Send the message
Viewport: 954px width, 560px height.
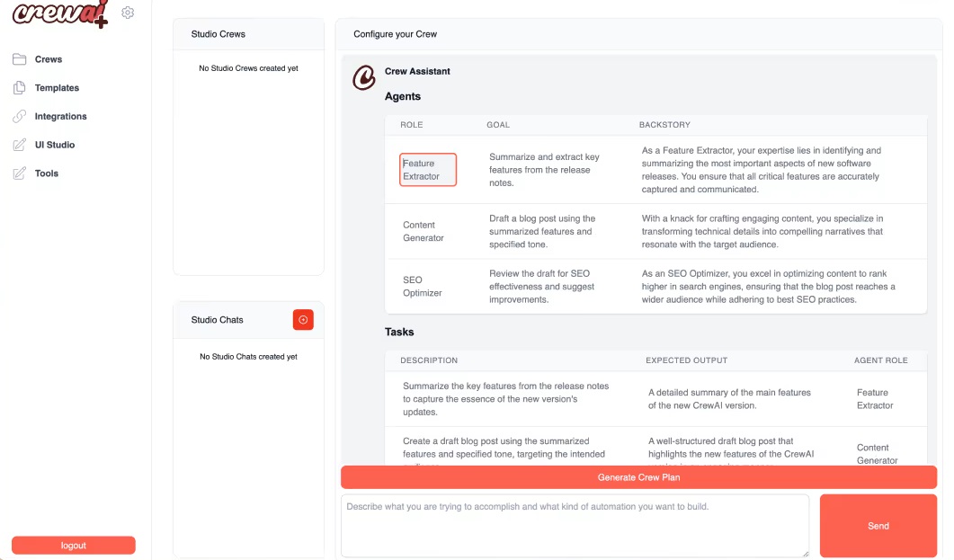point(878,526)
